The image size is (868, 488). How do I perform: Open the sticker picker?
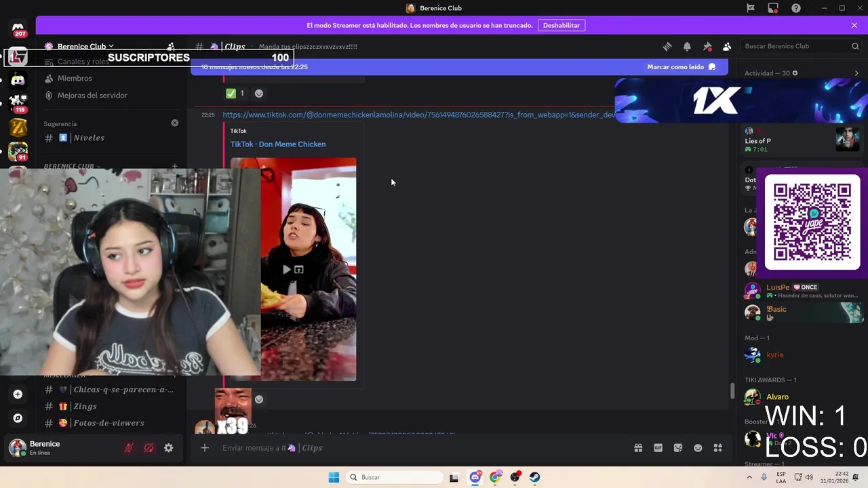[x=678, y=448]
